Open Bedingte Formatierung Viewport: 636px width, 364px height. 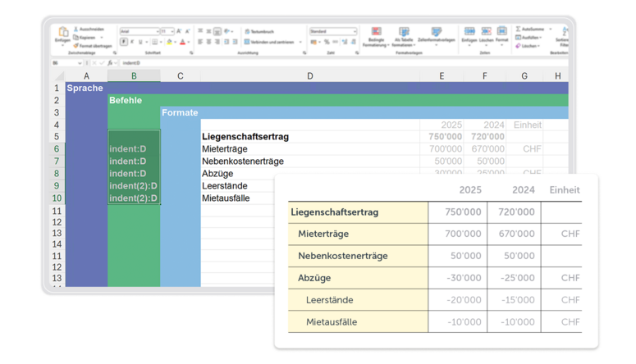376,33
